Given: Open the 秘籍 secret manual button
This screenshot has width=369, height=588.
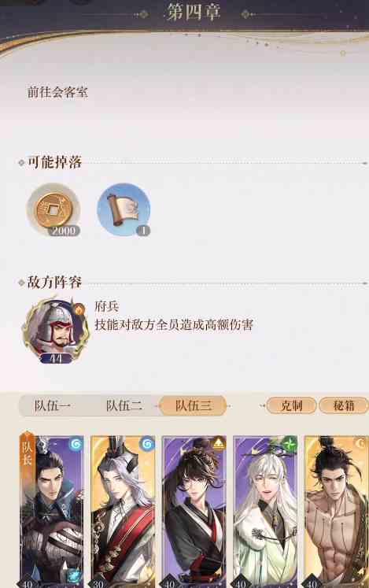Looking at the screenshot, I should 344,405.
